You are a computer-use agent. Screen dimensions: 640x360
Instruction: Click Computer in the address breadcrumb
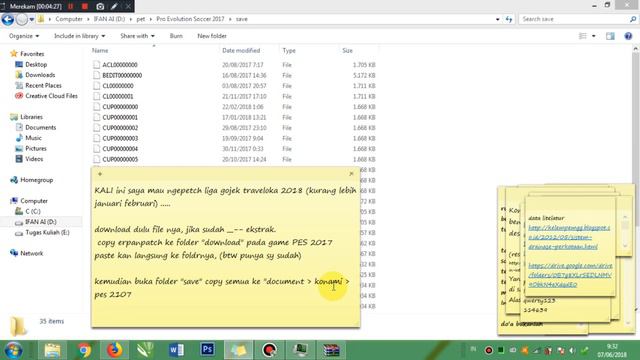tap(69, 19)
